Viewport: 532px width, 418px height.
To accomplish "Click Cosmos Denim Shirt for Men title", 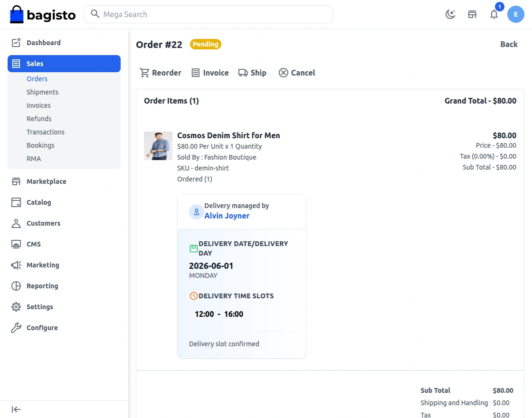I will [228, 135].
